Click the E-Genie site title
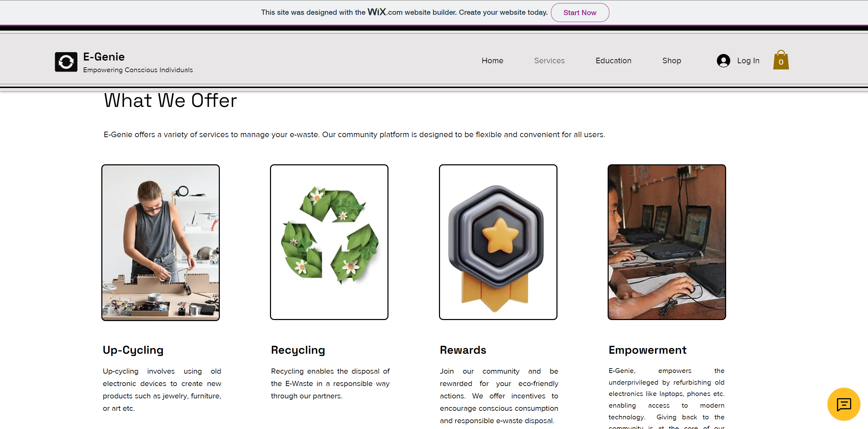 pos(104,57)
